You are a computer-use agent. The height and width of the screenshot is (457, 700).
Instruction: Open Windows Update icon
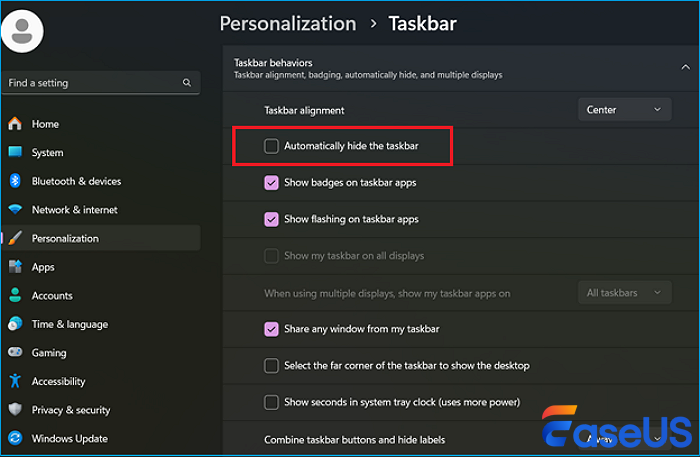tap(15, 439)
